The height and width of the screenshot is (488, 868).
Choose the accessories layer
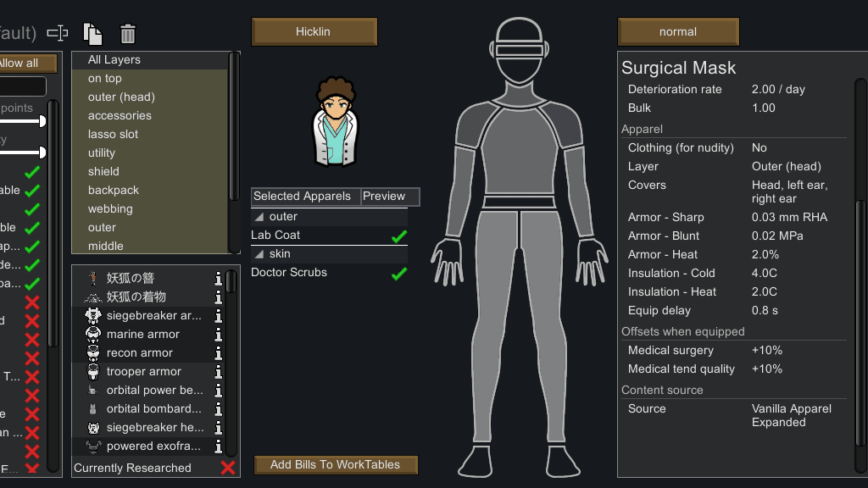tap(149, 115)
